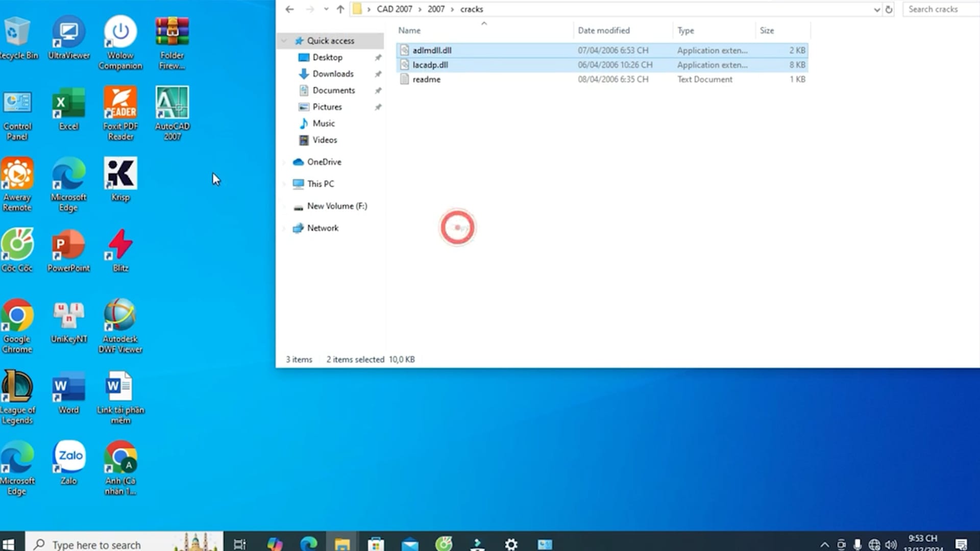Open the taskbar clock showing 9:53 CH
The image size is (980, 551).
(923, 543)
